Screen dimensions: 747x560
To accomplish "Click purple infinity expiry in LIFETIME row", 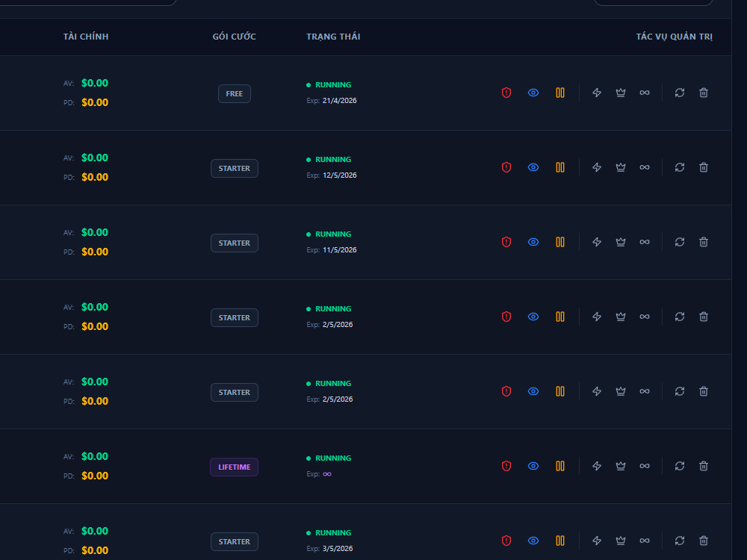I will coord(327,474).
